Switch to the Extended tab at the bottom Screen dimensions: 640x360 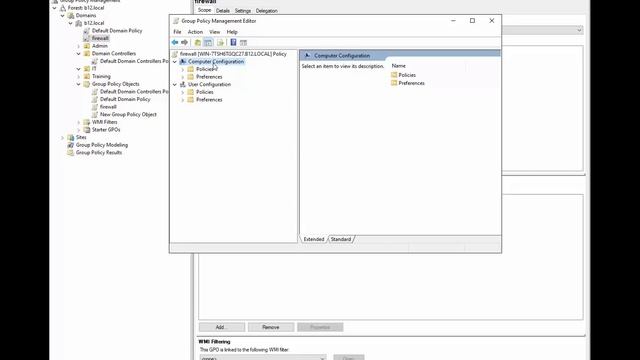click(x=313, y=240)
